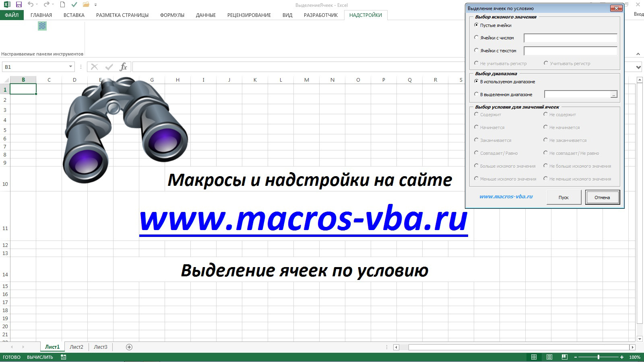644x362 pixels.
Task: Click the New document icon
Action: point(62,5)
